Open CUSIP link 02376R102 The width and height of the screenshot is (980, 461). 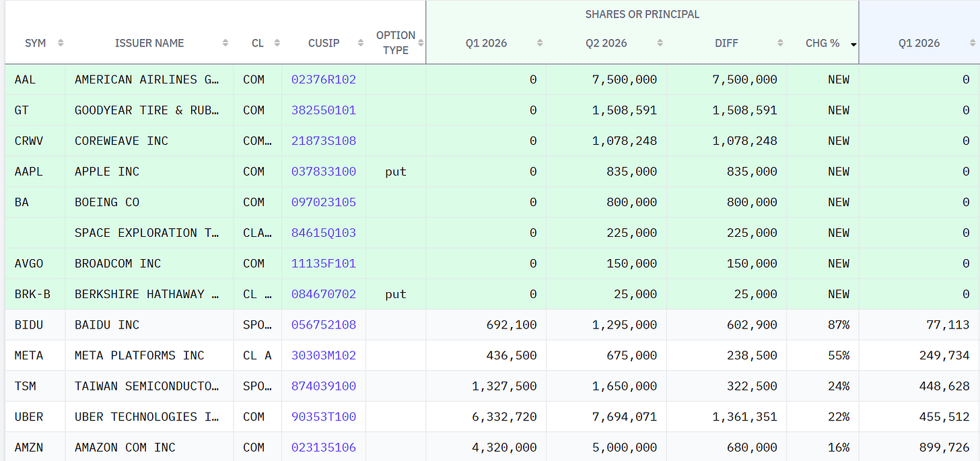[324, 79]
